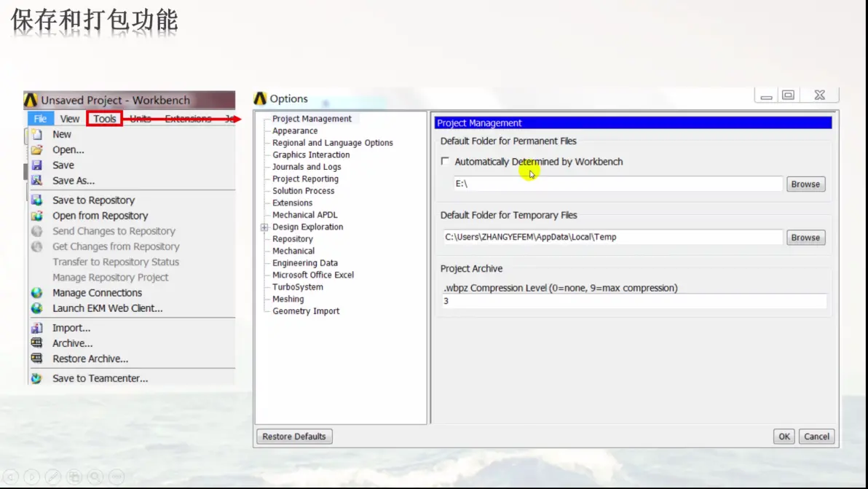Select Project Reporting in options tree

point(305,179)
